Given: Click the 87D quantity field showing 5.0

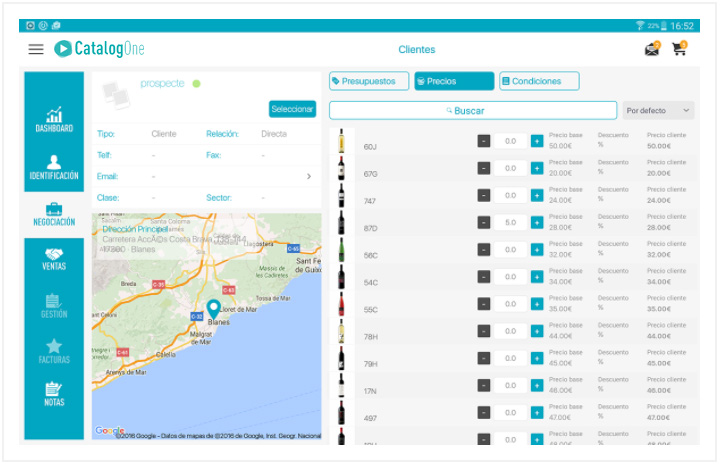Looking at the screenshot, I should click(x=510, y=223).
